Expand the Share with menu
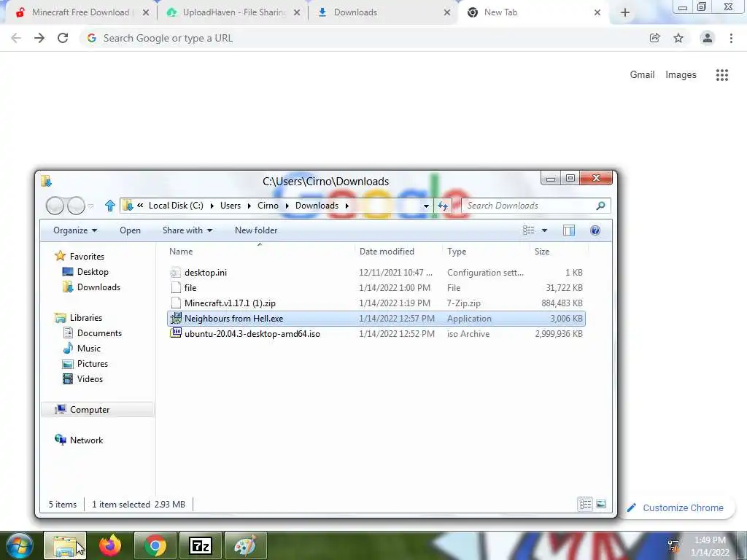 (x=187, y=230)
